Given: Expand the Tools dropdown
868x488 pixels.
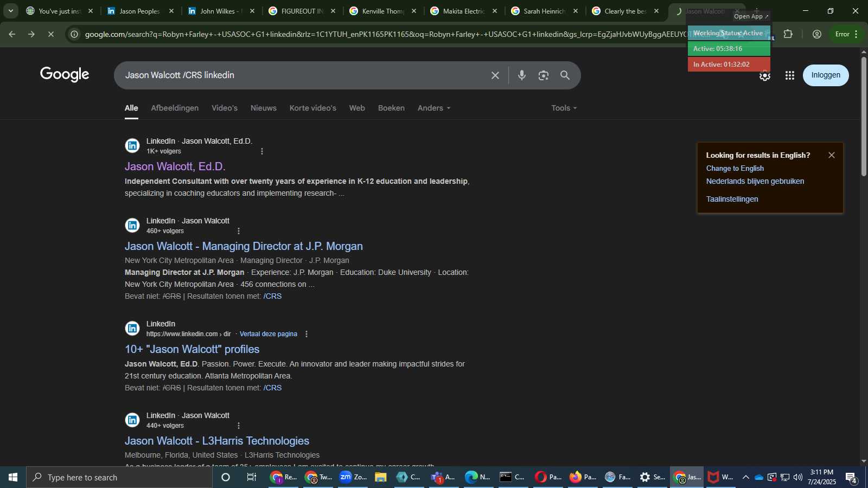Looking at the screenshot, I should pos(564,108).
